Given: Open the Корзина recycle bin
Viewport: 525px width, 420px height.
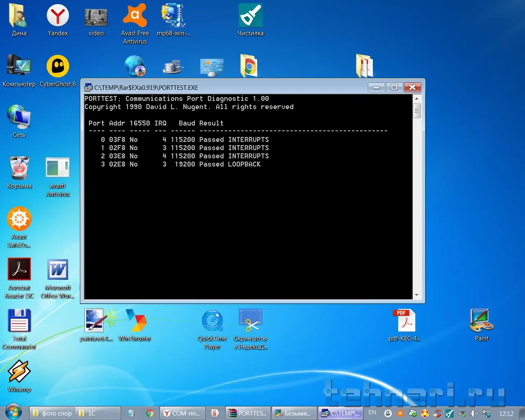Looking at the screenshot, I should (19, 169).
